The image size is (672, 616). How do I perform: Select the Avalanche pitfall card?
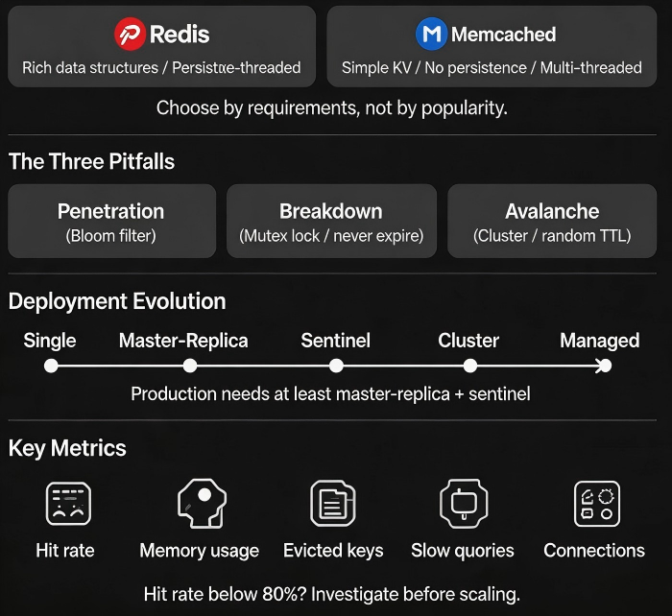[552, 221]
